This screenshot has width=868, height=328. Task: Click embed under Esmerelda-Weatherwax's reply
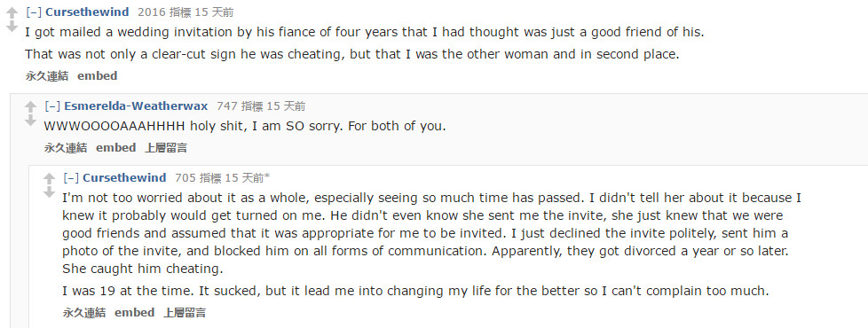116,148
